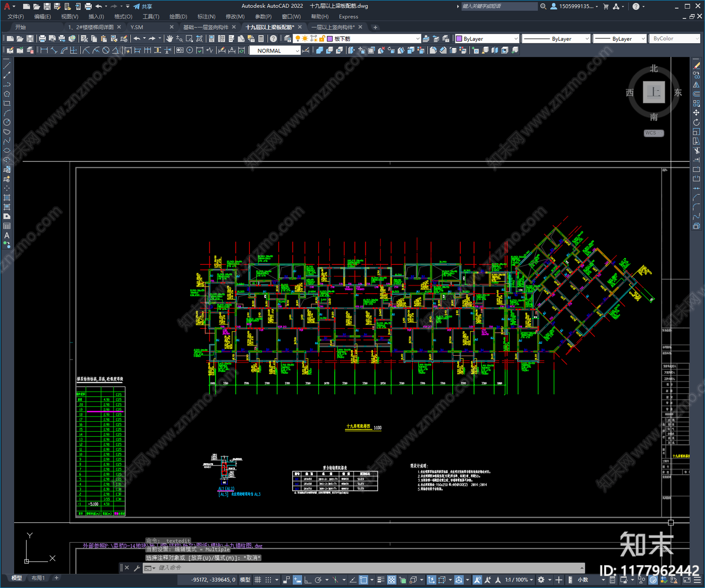Open Help via the question mark toolbar icon
Screen dimensions: 705x588
pyautogui.click(x=274, y=39)
